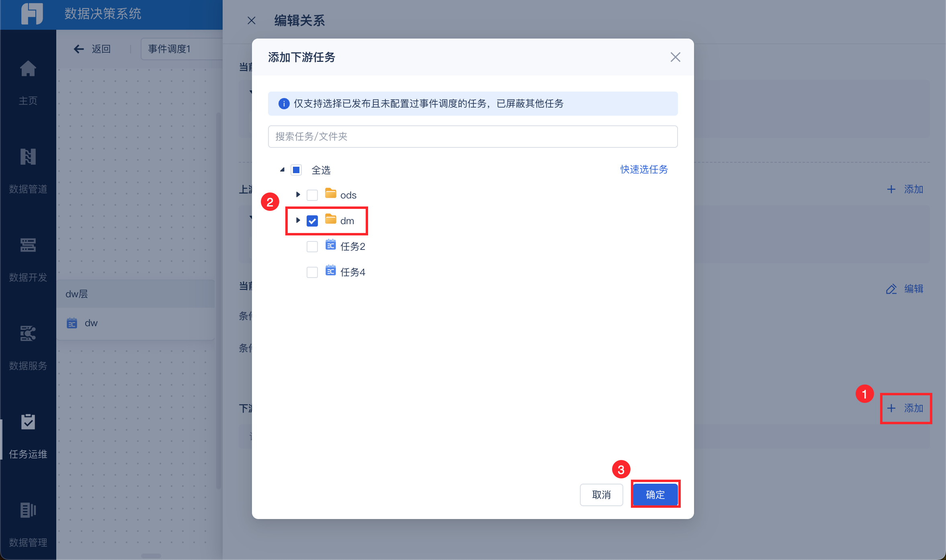Click the 快速选任务 link
Image resolution: width=946 pixels, height=560 pixels.
pyautogui.click(x=643, y=170)
